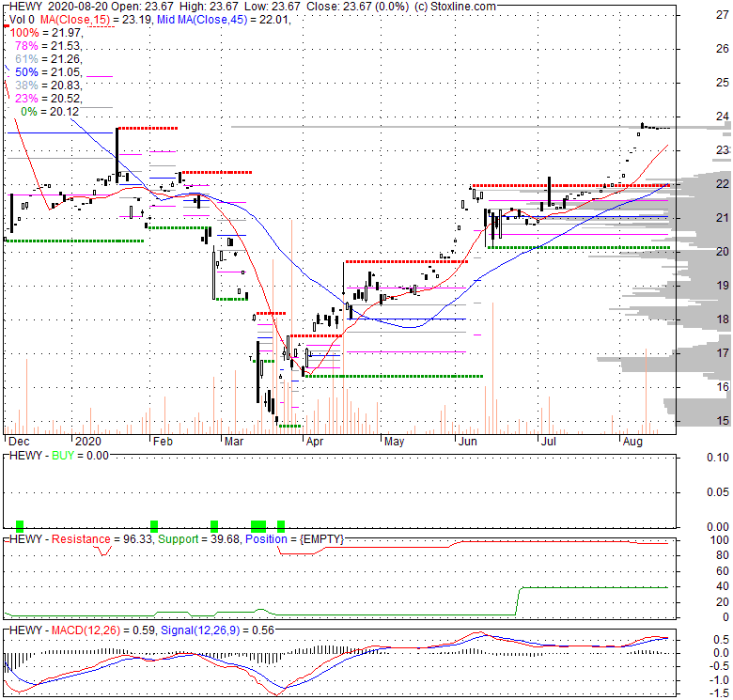Select the '78% = 21.53' Fibonacci level
733x700 pixels.
coord(49,46)
